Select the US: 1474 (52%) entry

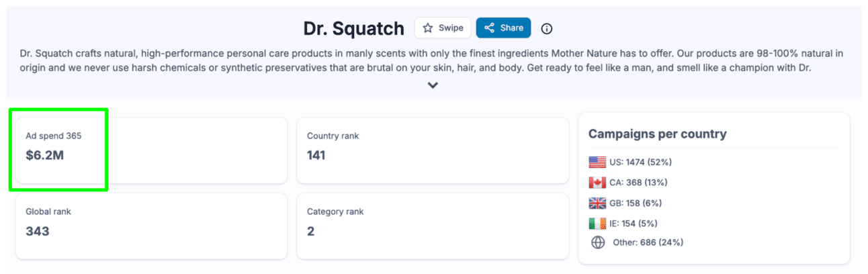pos(640,162)
